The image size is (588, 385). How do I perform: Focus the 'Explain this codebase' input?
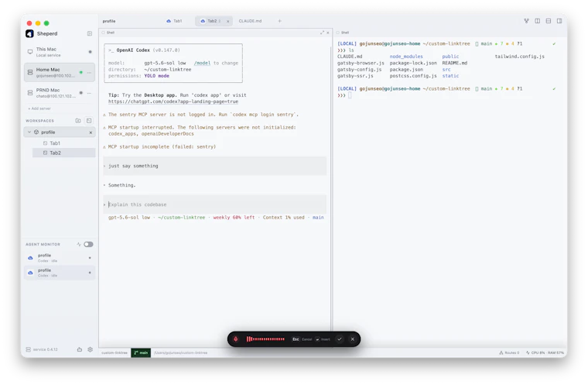pos(214,205)
